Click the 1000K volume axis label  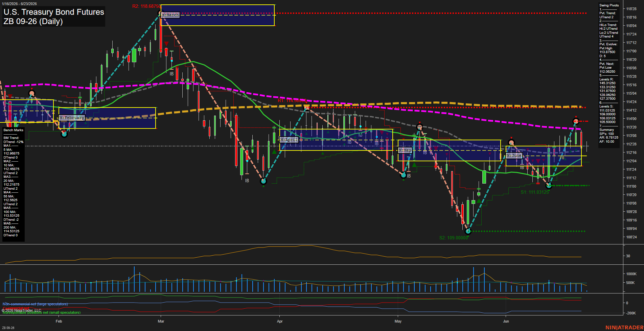(x=631, y=274)
